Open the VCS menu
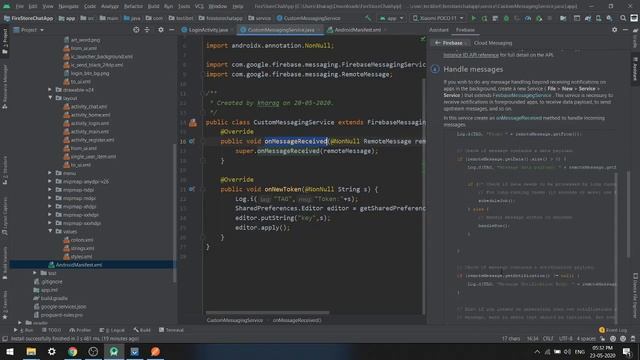The image size is (640, 360). click(199, 6)
